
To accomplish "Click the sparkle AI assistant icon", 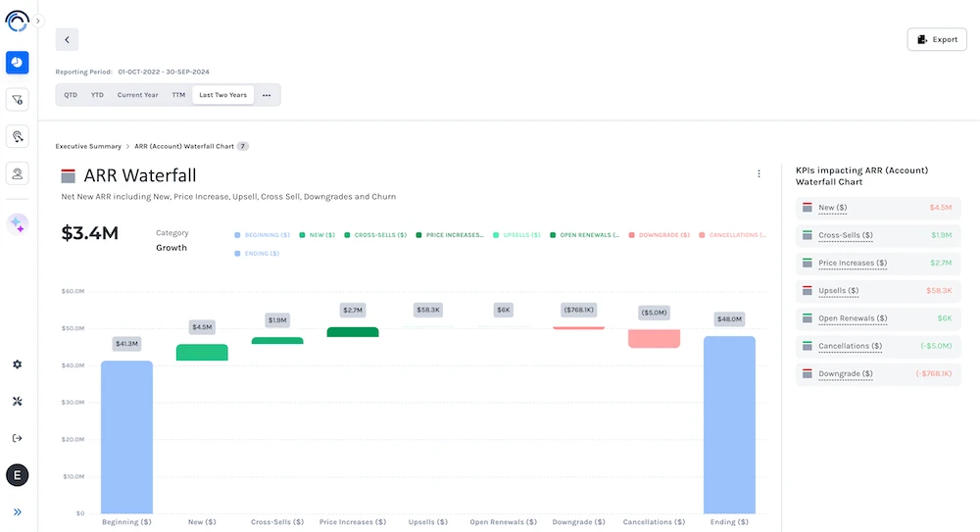I will pyautogui.click(x=17, y=224).
